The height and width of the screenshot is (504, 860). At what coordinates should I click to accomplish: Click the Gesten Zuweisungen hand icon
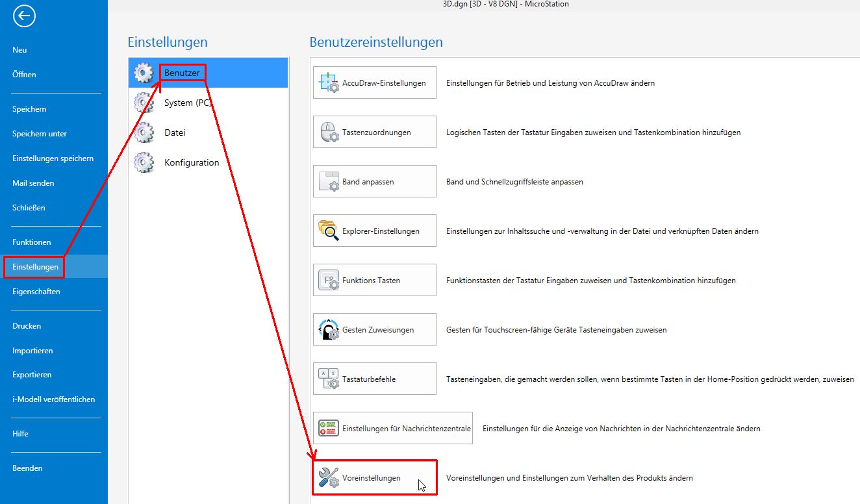tap(329, 330)
